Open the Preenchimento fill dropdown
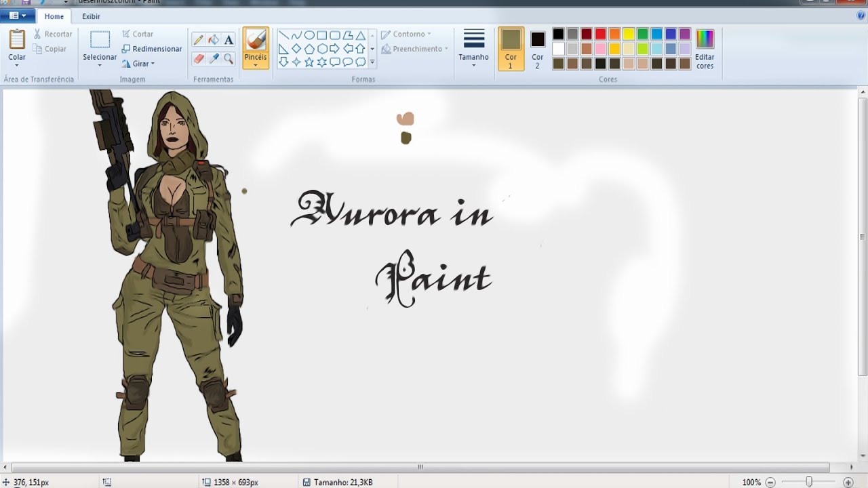 [414, 49]
